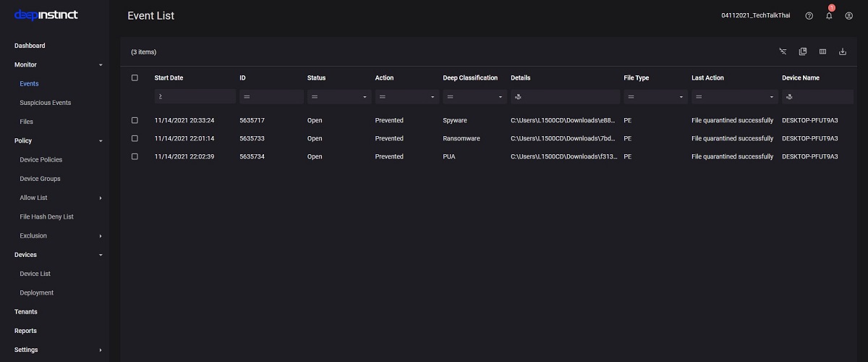Expand the Exclusion submenu
The height and width of the screenshot is (362, 868).
tap(101, 236)
